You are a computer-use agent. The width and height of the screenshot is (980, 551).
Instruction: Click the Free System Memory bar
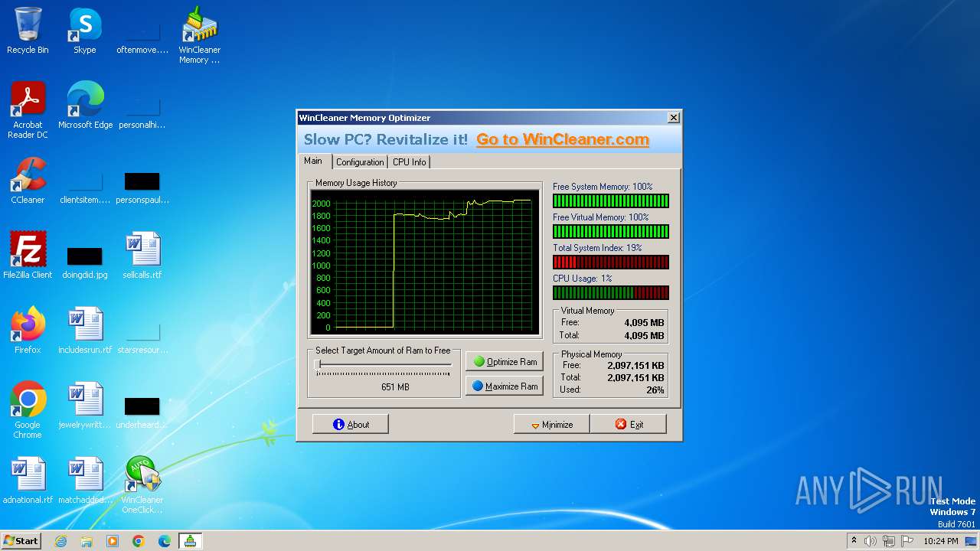coord(611,201)
